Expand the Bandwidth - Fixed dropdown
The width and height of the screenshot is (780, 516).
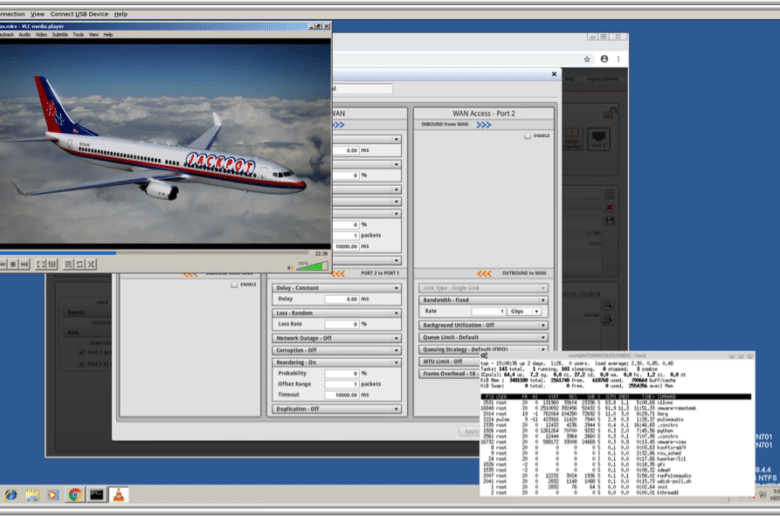pos(484,300)
